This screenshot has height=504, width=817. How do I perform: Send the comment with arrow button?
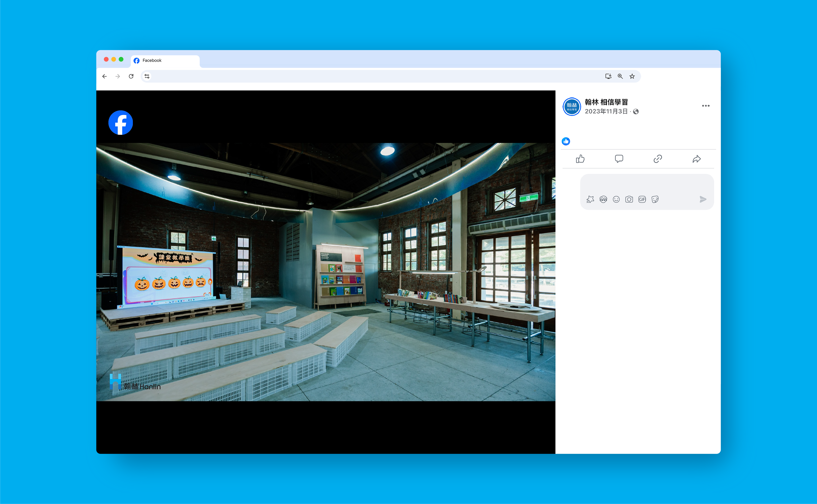[x=703, y=199]
